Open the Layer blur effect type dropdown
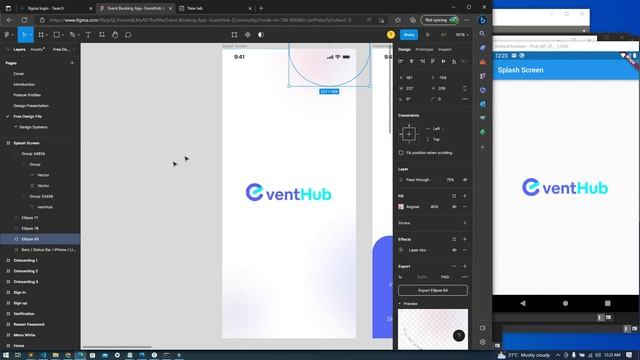Screen dimensions: 640x360 click(x=419, y=250)
